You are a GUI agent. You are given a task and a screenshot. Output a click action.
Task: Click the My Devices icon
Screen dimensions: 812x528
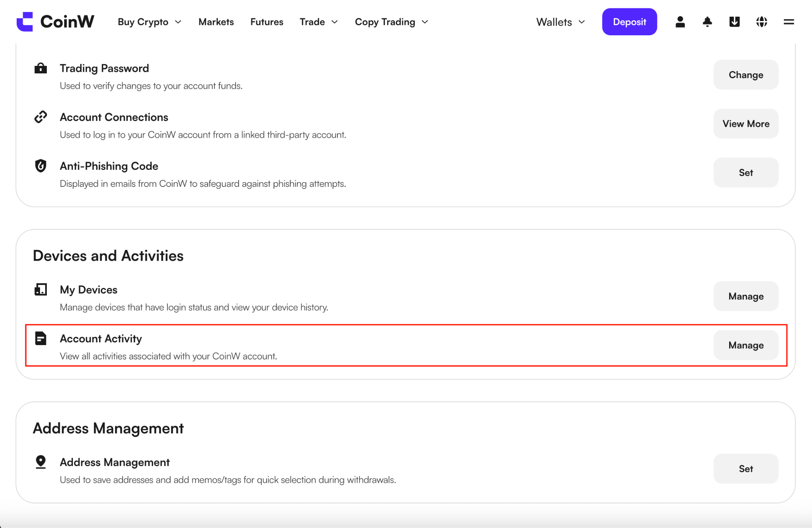coord(40,290)
